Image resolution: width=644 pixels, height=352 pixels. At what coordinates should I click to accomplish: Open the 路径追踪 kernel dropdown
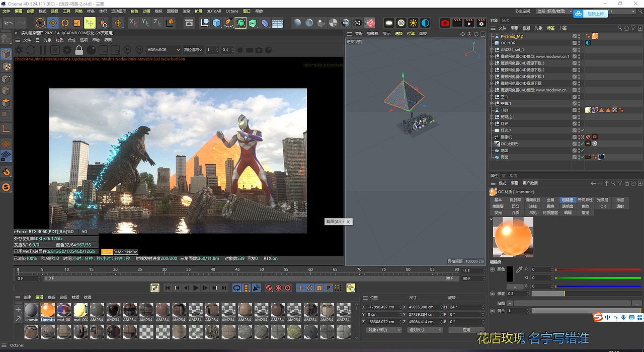[194, 50]
